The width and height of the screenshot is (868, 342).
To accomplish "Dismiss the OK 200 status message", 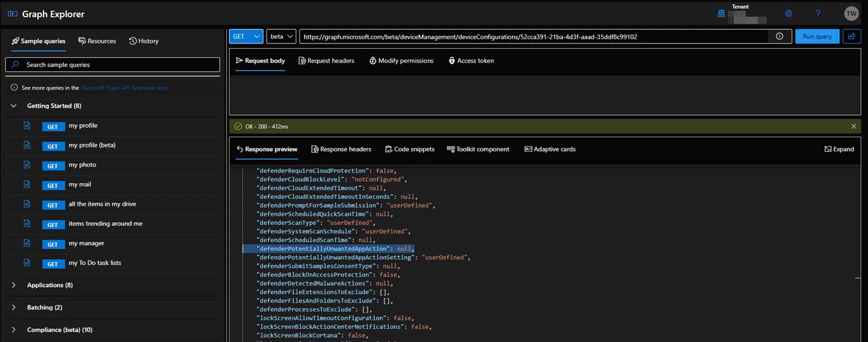I will click(854, 126).
